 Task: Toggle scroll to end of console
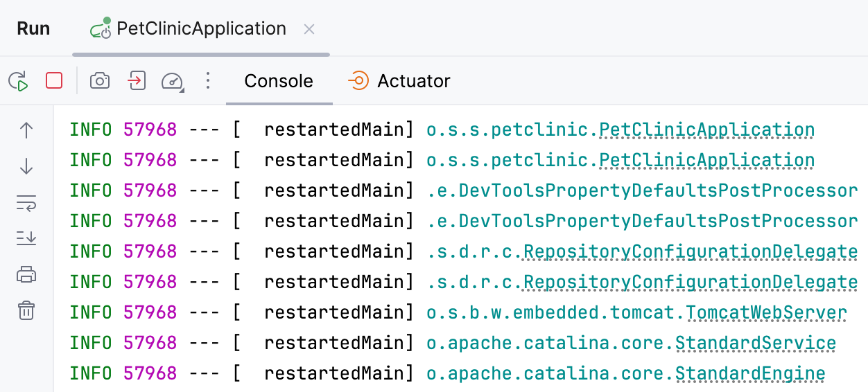click(26, 239)
